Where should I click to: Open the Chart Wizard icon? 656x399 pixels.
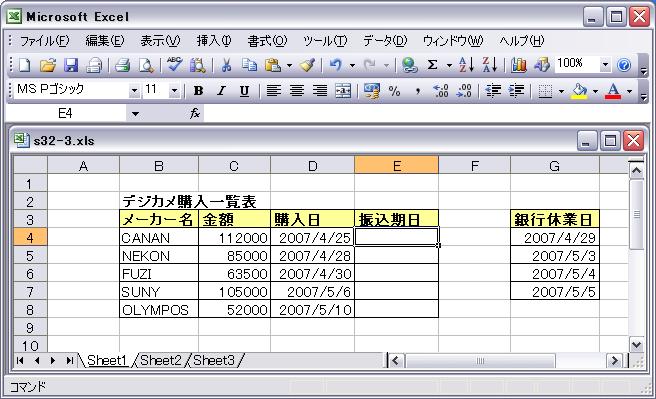pos(519,65)
